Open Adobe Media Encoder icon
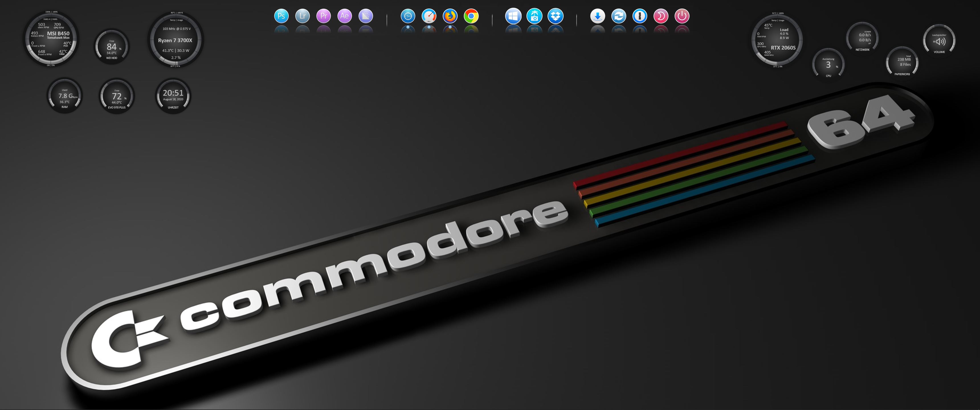Image resolution: width=980 pixels, height=410 pixels. pos(366,16)
